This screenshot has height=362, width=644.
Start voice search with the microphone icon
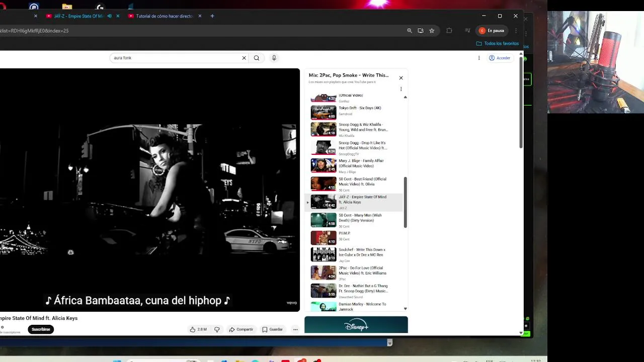click(274, 58)
